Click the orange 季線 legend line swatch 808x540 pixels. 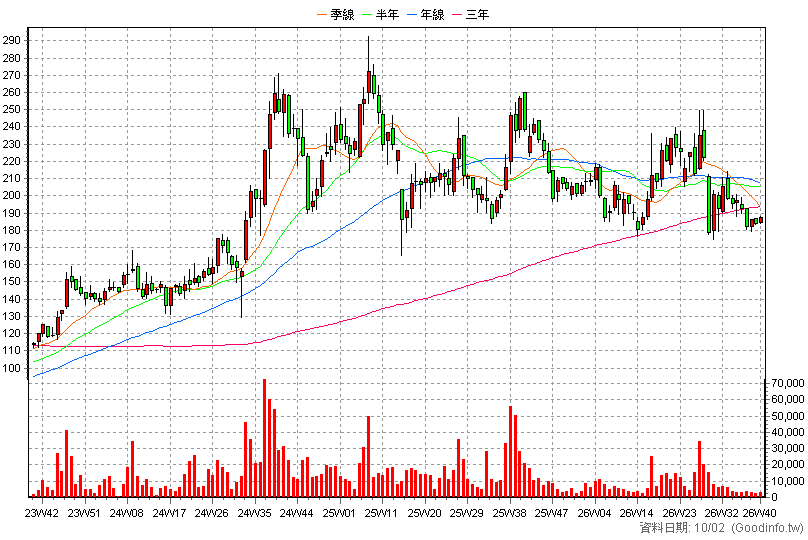[x=322, y=14]
